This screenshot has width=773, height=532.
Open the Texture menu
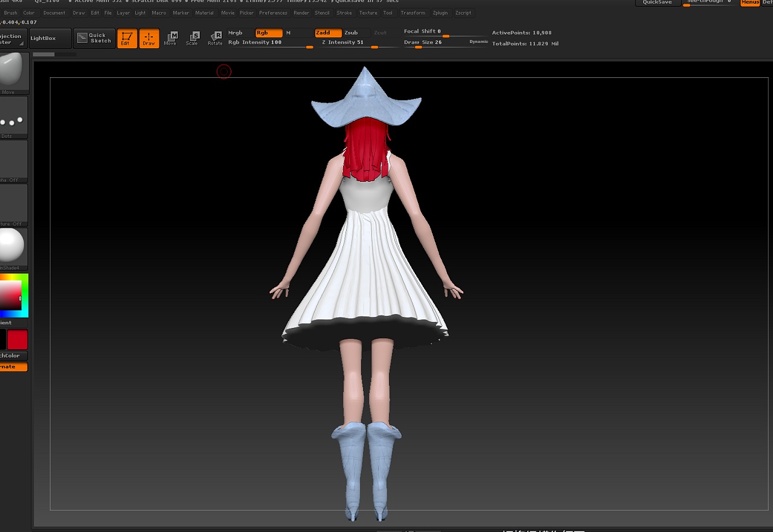[368, 13]
